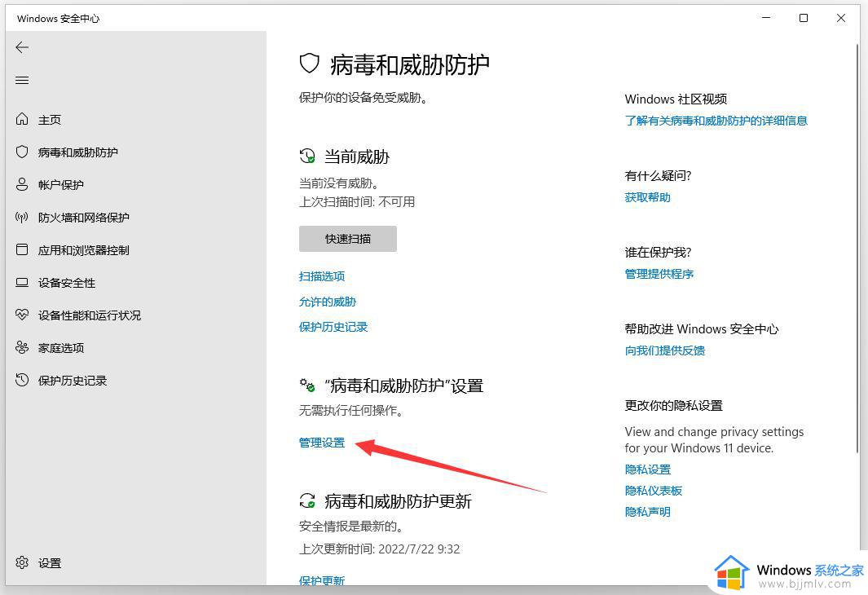The image size is (868, 595).
Task: Click the Windows 安全中心 window title
Action: tap(58, 18)
